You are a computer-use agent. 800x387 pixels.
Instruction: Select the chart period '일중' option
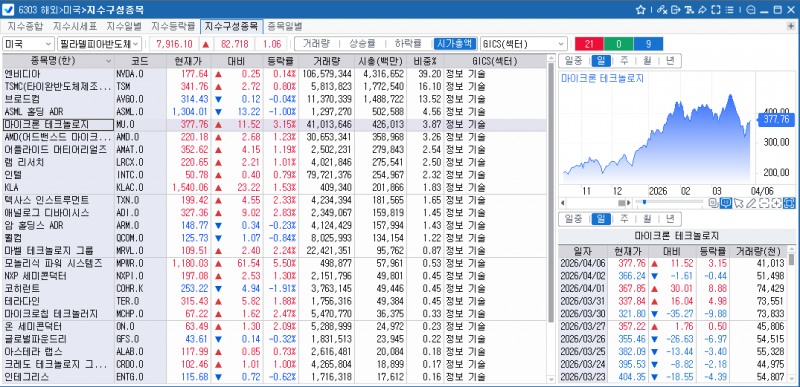click(x=573, y=61)
